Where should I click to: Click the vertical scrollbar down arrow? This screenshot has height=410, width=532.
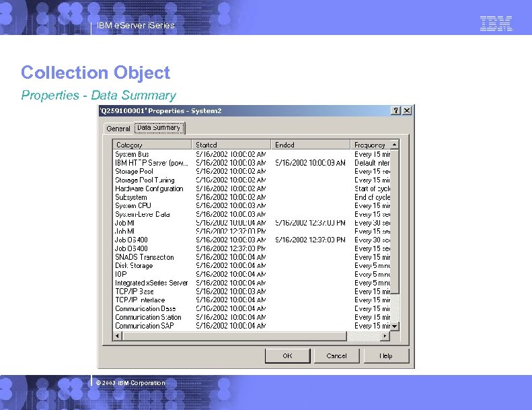click(x=395, y=326)
